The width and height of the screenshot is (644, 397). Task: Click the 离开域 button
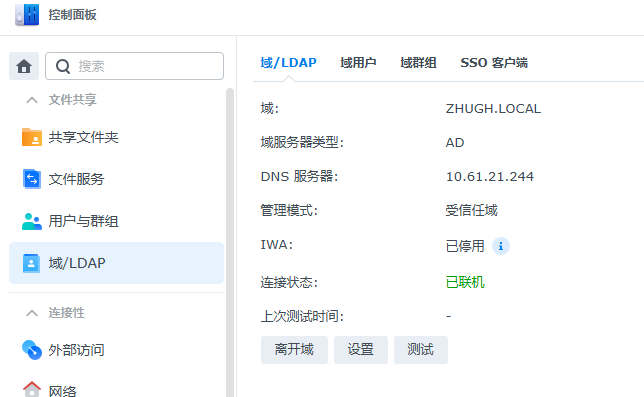[x=294, y=350]
